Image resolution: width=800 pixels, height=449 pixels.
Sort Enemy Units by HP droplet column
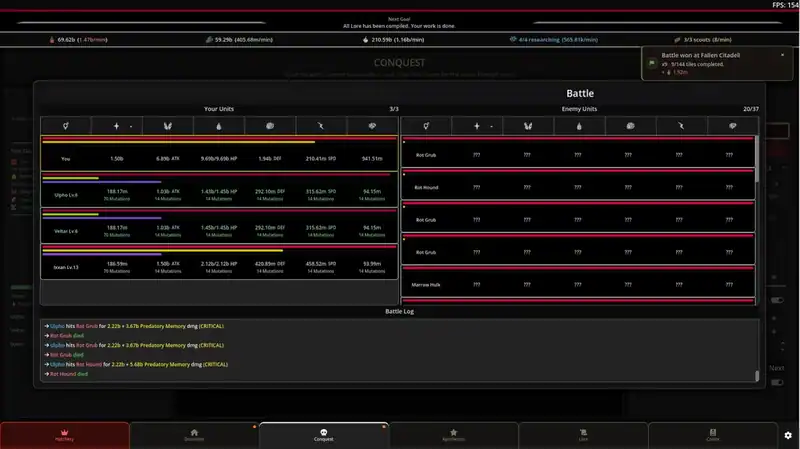click(579, 126)
